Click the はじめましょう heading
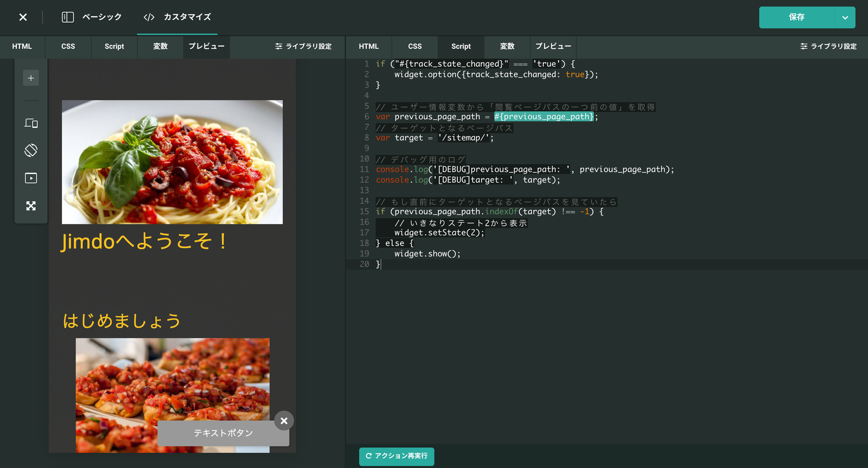Screen dimensions: 868x468 (122, 320)
